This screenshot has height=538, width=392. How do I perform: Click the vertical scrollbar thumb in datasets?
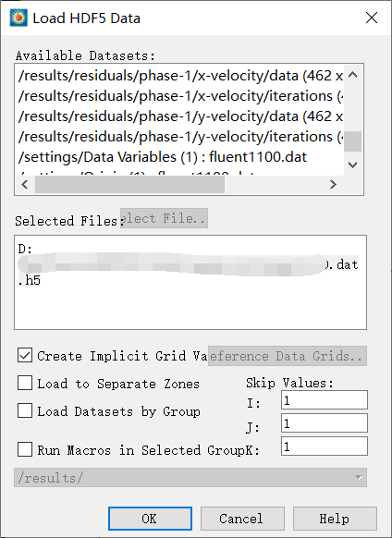[x=353, y=141]
